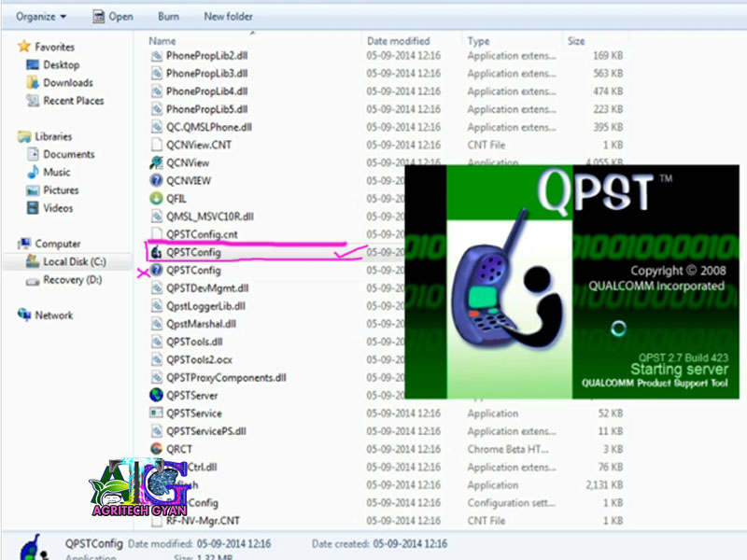
Task: Select Computer icon in navigation pane
Action: (24, 244)
